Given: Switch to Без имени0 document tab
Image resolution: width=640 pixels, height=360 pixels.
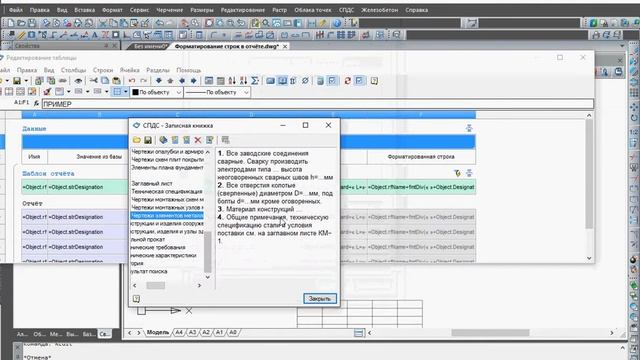Looking at the screenshot, I should [x=149, y=47].
